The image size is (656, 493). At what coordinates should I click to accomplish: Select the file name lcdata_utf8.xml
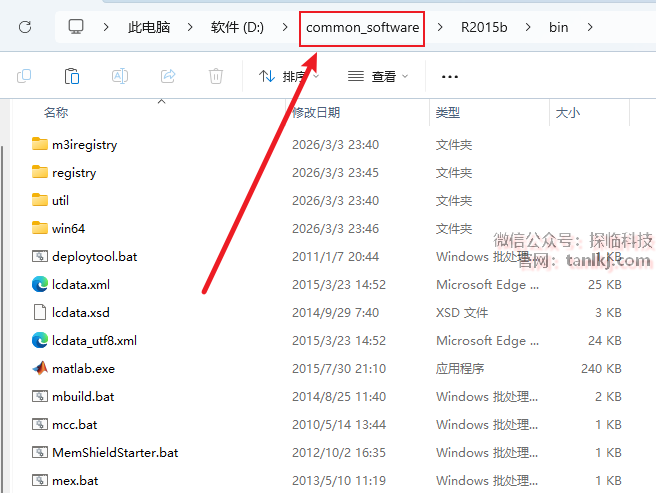94,341
